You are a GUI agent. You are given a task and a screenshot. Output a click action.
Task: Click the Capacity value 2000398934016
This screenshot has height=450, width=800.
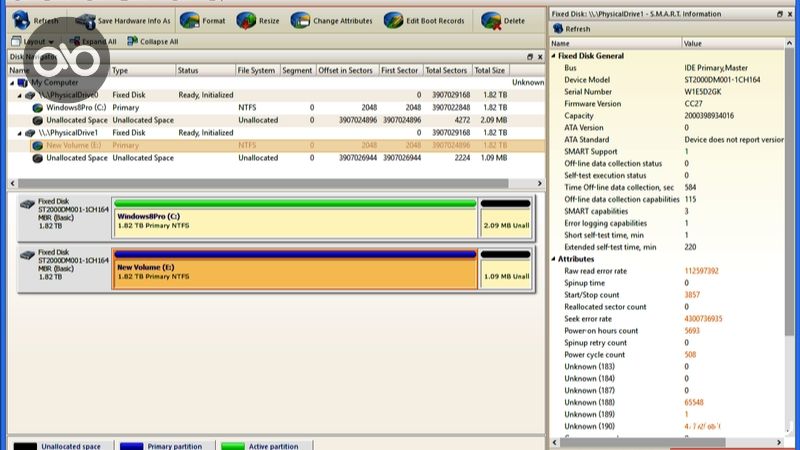click(709, 116)
